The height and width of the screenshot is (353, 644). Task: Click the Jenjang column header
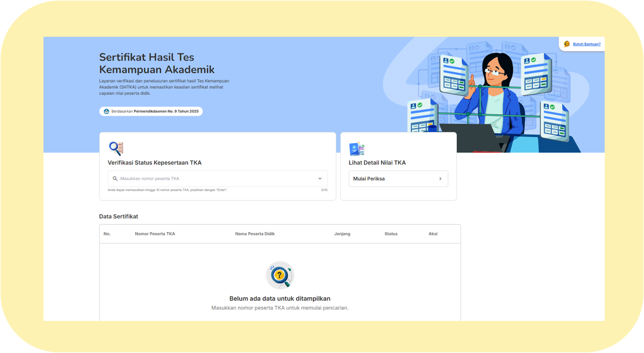342,234
